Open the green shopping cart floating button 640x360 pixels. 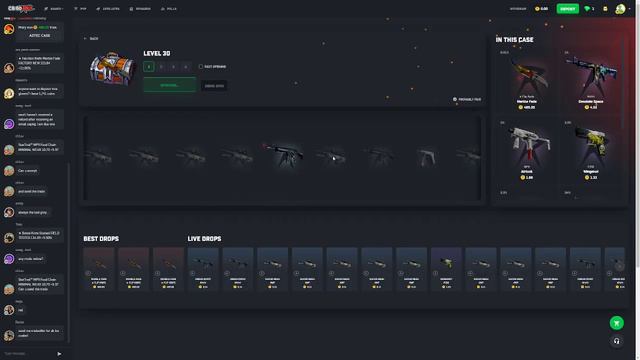pos(617,323)
